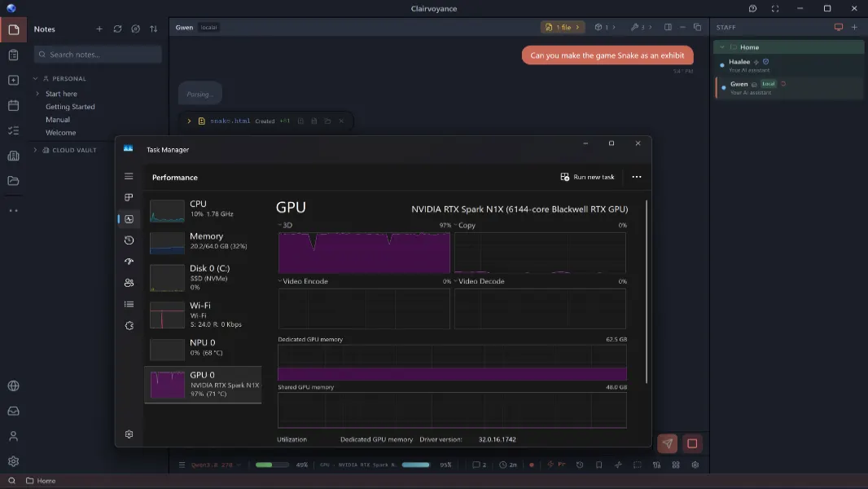868x489 pixels.
Task: Open Task Manager Startup apps icon
Action: pos(129,262)
